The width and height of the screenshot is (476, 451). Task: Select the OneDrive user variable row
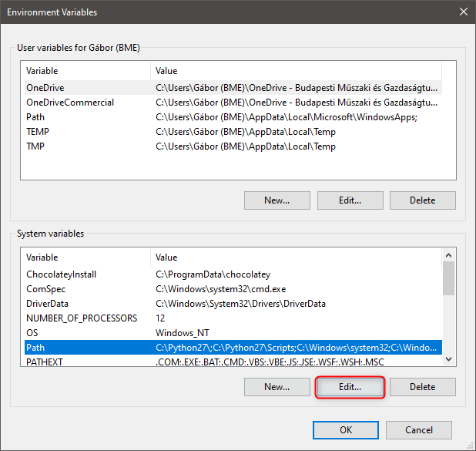pyautogui.click(x=45, y=88)
